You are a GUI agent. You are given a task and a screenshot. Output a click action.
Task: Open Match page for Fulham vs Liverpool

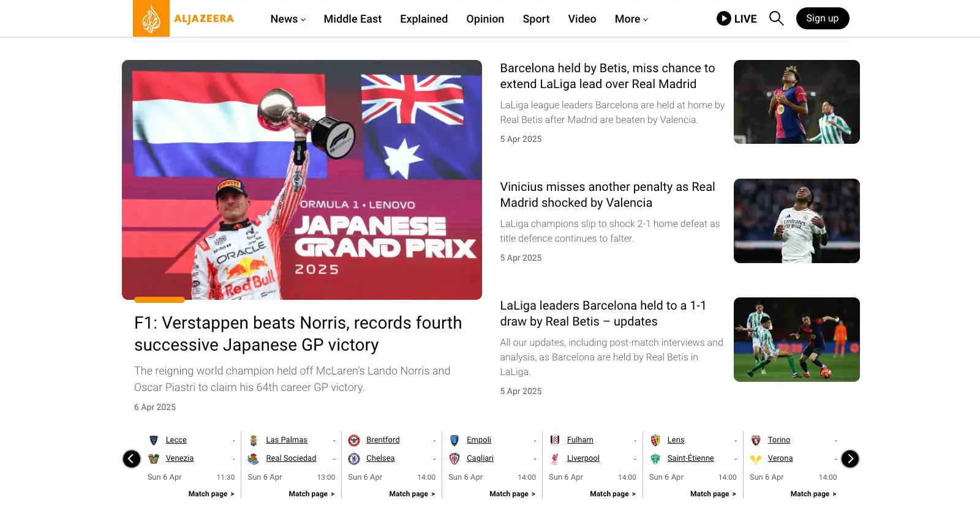(x=612, y=494)
